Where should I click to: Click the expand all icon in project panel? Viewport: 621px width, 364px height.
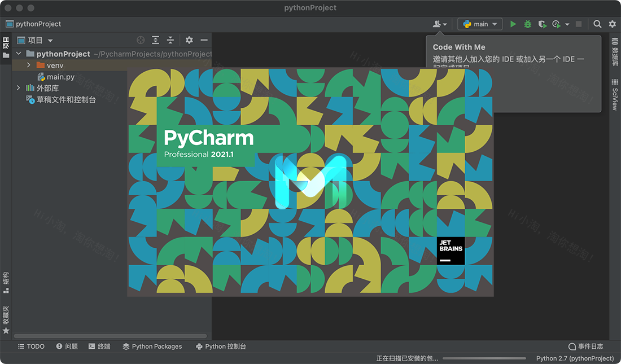(x=155, y=40)
